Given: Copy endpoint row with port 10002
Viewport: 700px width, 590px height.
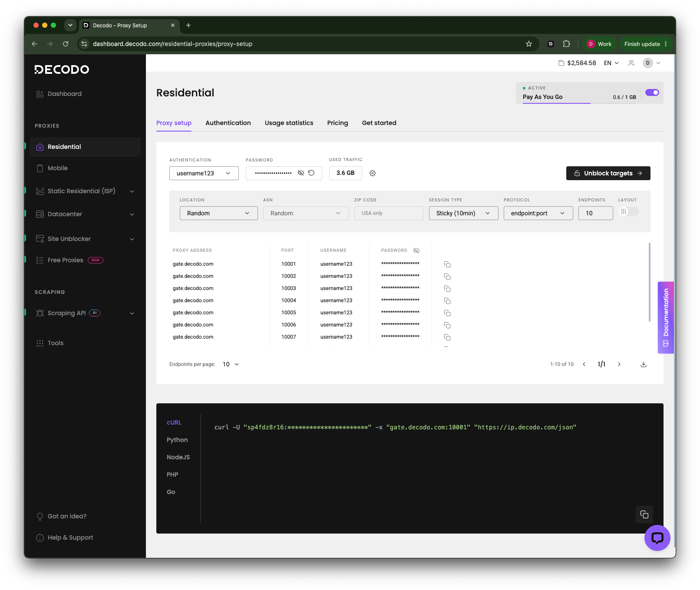Looking at the screenshot, I should click(447, 277).
